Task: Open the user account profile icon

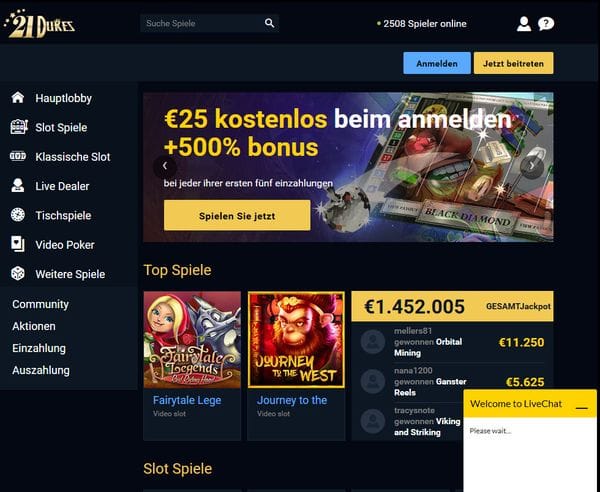Action: tap(524, 24)
